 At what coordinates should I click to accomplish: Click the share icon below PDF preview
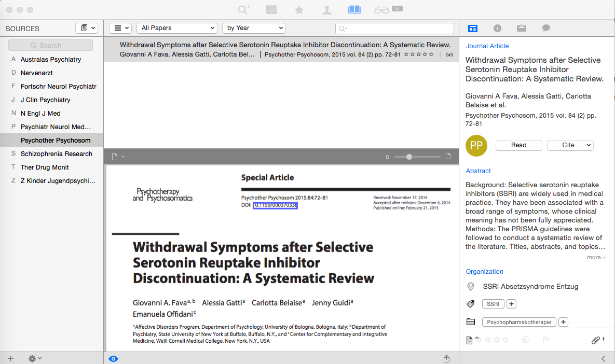click(x=446, y=358)
